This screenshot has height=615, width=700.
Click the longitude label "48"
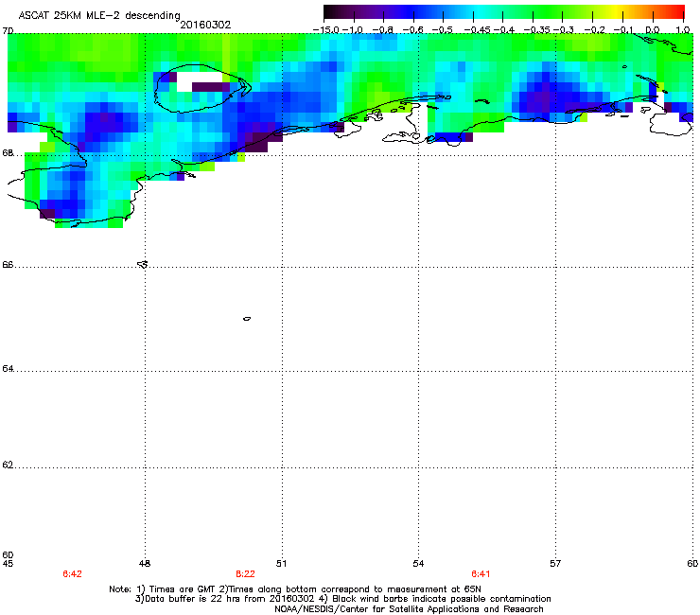coord(145,564)
